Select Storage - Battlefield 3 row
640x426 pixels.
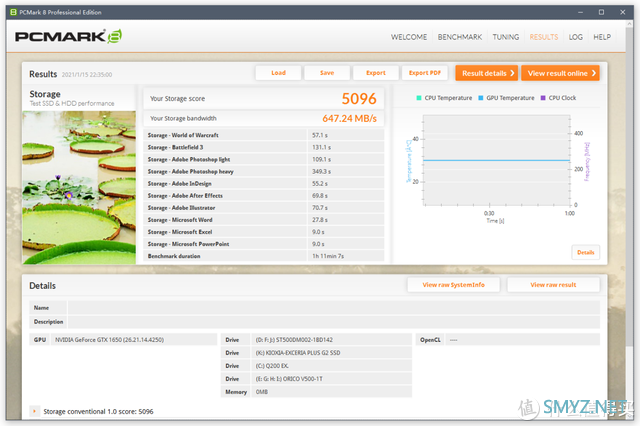pos(264,147)
